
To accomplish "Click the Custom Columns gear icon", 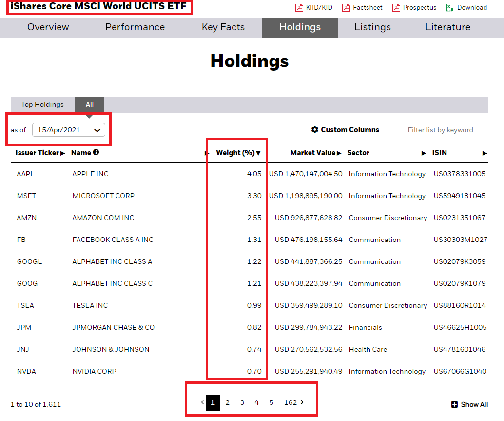I will pos(315,129).
